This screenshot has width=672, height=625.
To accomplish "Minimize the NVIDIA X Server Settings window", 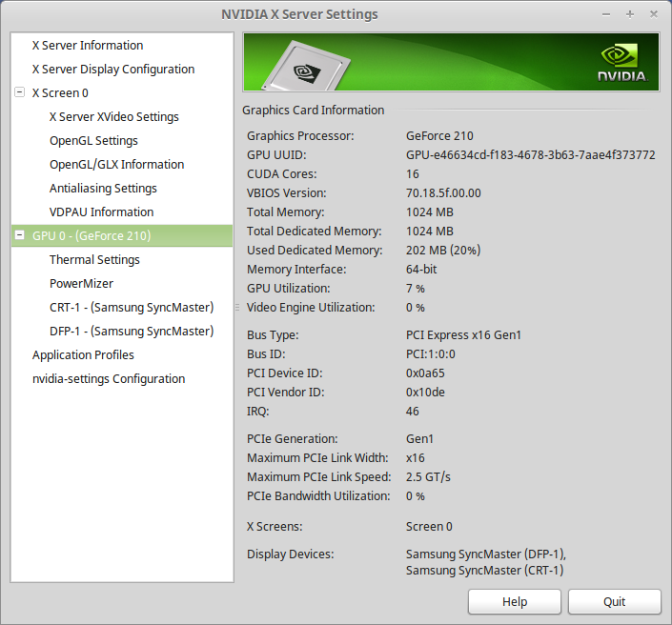I will point(606,14).
